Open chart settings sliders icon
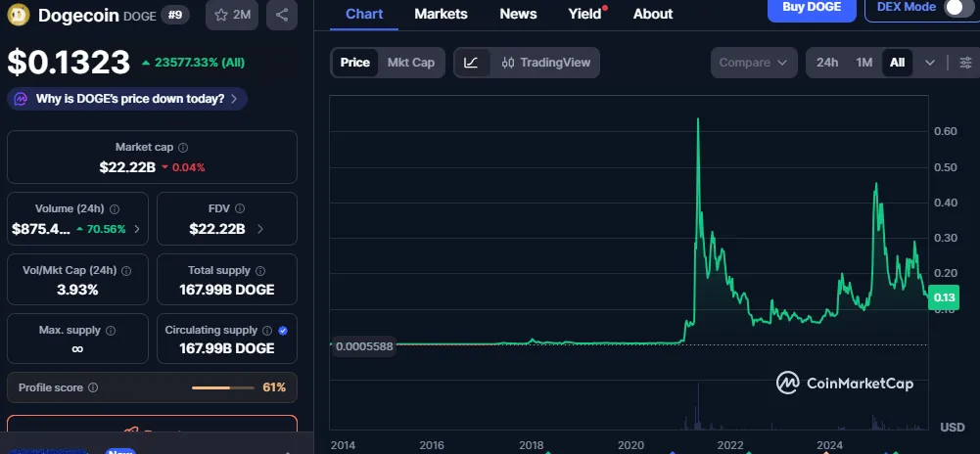Viewport: 980px width, 454px height. [965, 63]
